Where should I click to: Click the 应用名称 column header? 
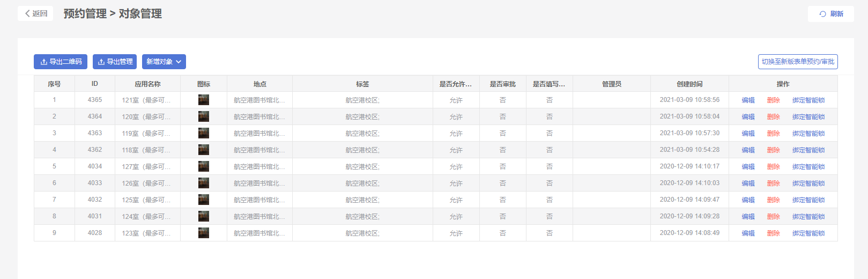pyautogui.click(x=147, y=84)
